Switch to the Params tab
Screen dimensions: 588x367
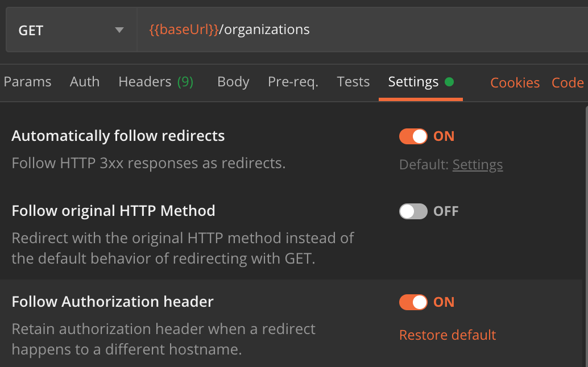pos(27,82)
